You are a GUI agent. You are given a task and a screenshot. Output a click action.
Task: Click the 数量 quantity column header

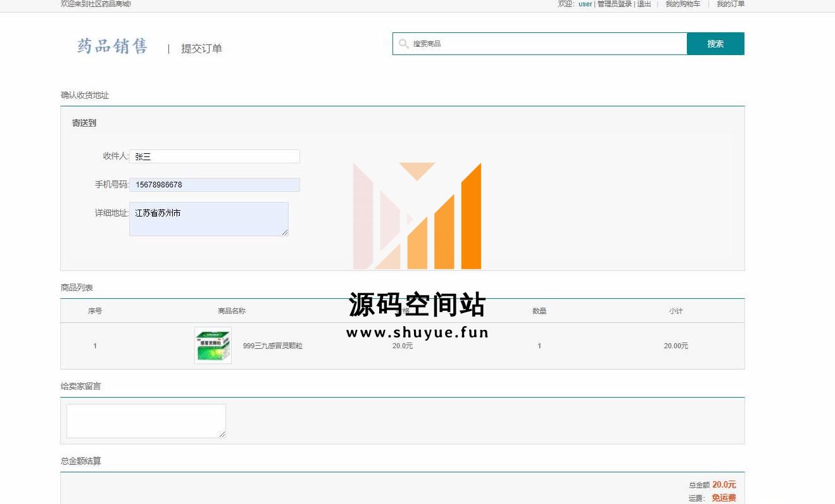pos(539,311)
